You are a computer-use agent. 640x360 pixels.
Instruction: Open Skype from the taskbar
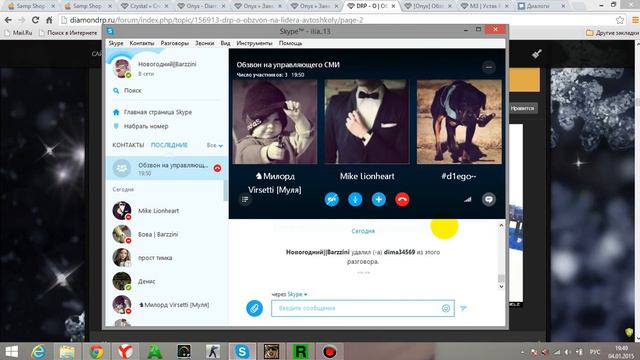242,352
